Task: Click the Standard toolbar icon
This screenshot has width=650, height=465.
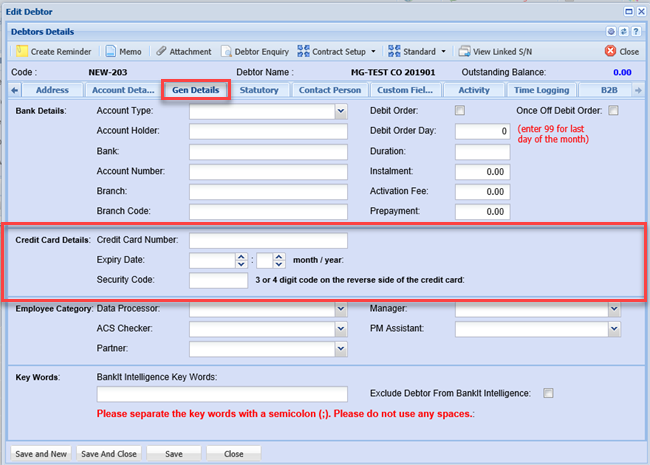Action: pyautogui.click(x=394, y=51)
